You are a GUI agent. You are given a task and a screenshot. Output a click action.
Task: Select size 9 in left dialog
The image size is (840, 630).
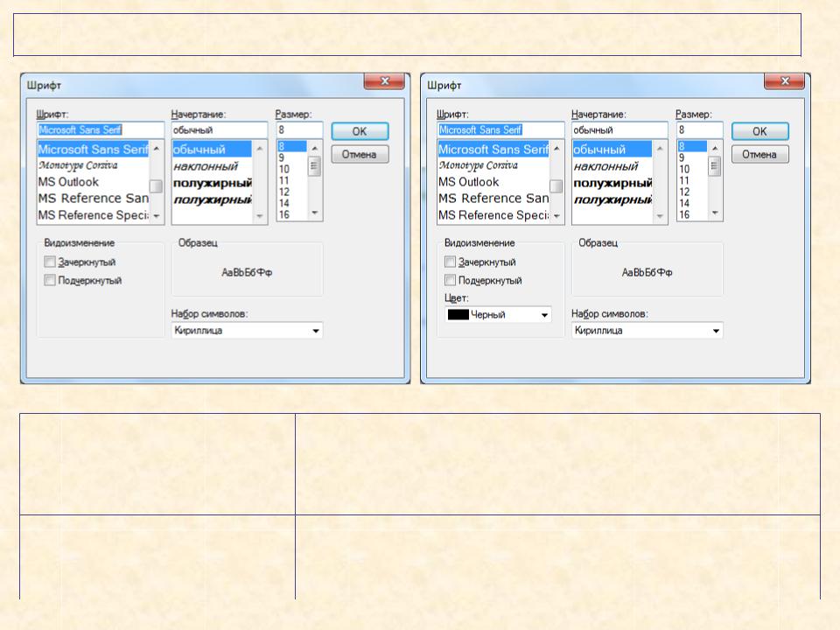tap(292, 158)
